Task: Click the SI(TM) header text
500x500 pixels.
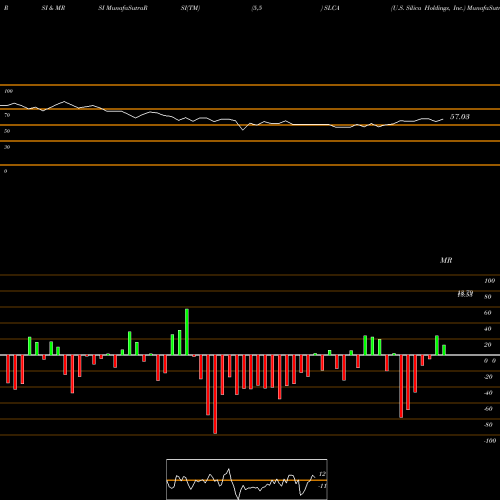Action: pos(190,8)
